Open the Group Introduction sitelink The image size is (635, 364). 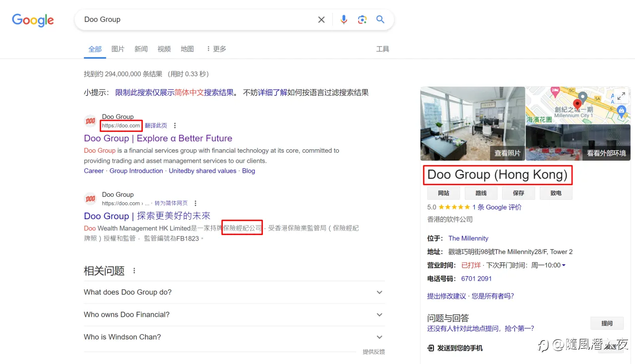tap(136, 171)
